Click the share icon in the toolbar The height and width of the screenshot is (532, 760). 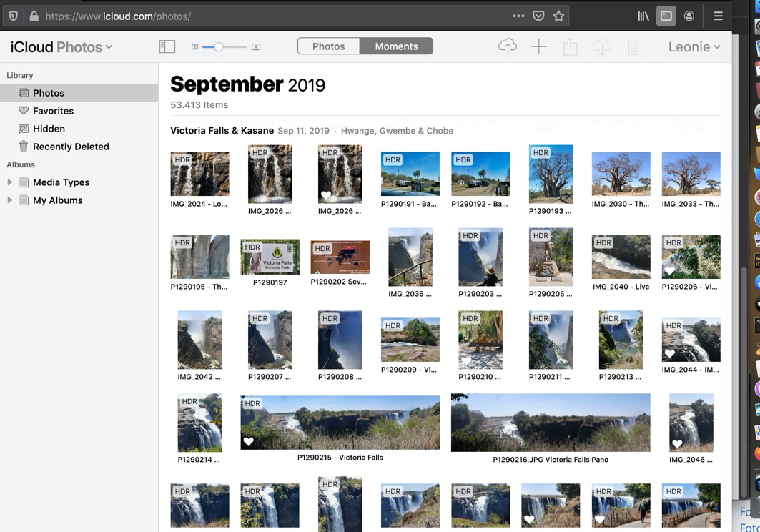click(x=570, y=47)
